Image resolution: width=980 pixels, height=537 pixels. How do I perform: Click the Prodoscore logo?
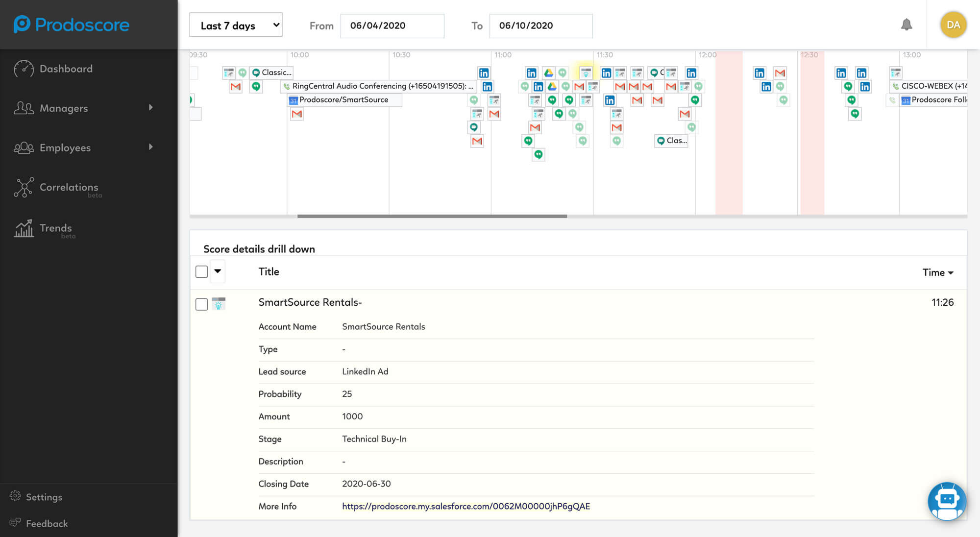pos(72,24)
